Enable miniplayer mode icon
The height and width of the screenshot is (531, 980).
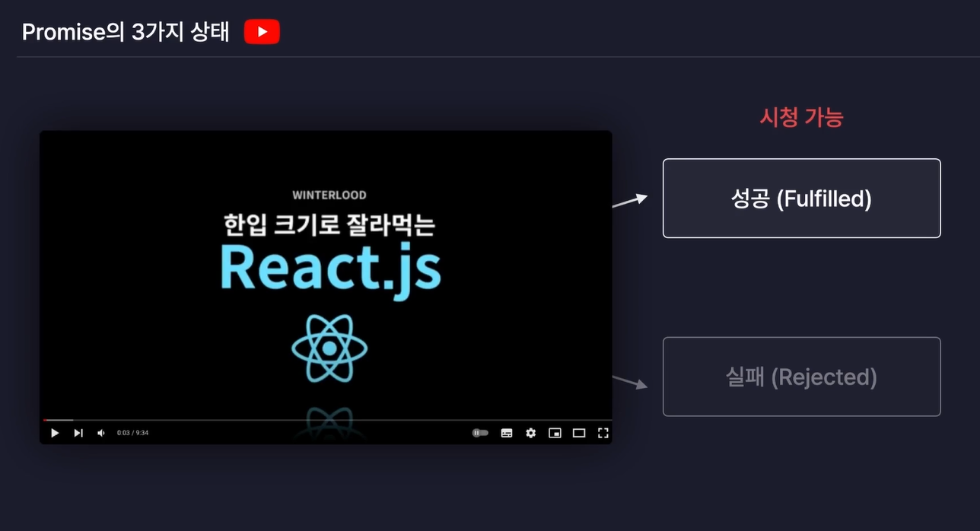[555, 433]
